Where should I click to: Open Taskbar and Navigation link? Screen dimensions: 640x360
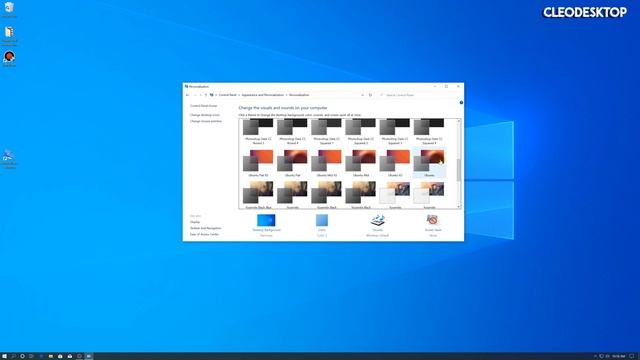point(205,228)
